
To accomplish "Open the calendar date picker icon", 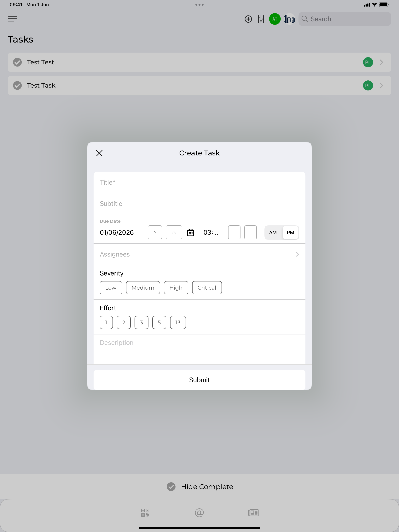I will [x=190, y=232].
